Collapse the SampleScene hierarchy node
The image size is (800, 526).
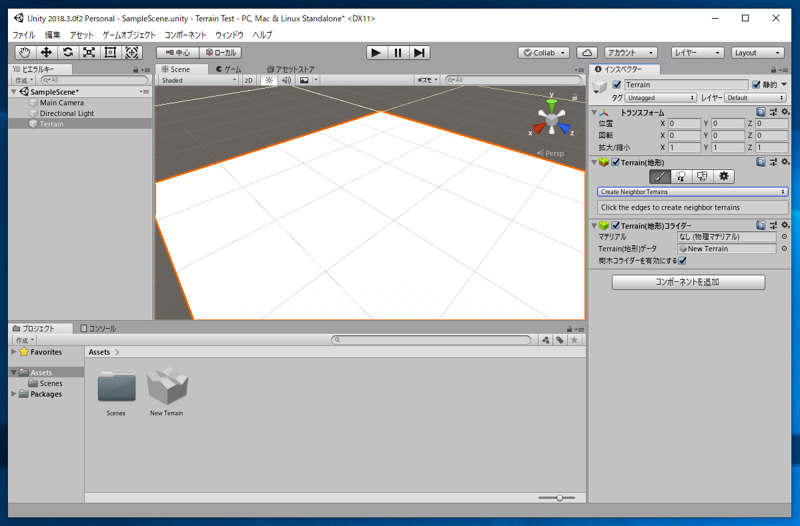(14, 92)
